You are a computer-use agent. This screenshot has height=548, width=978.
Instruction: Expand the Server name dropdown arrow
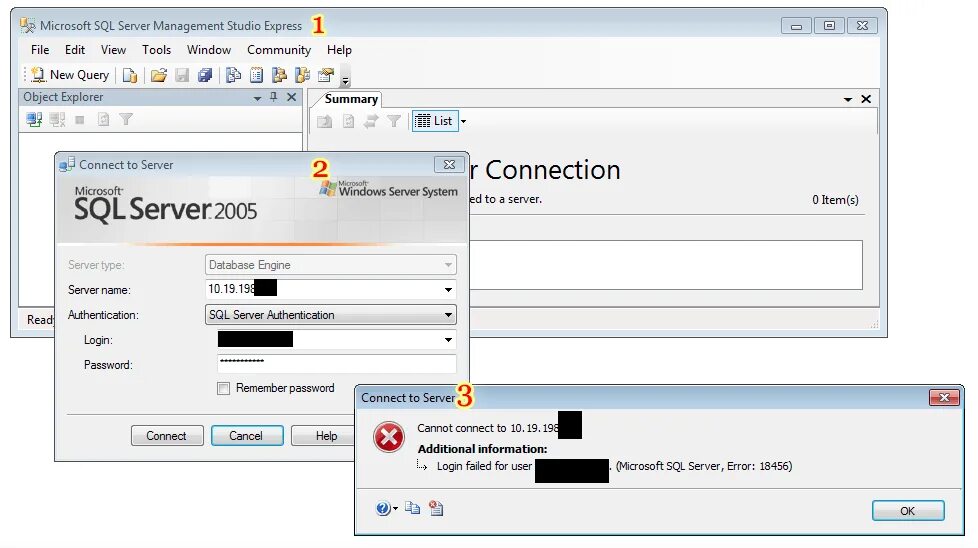(448, 290)
